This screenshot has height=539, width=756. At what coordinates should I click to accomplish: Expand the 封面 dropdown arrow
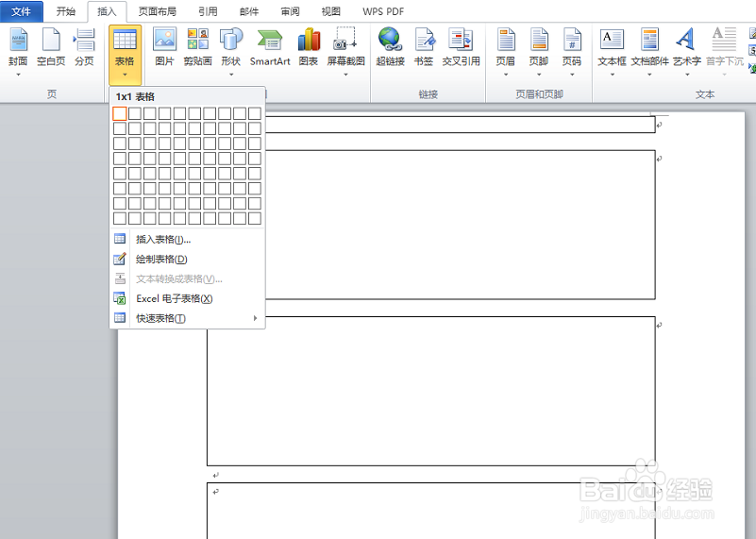click(18, 75)
